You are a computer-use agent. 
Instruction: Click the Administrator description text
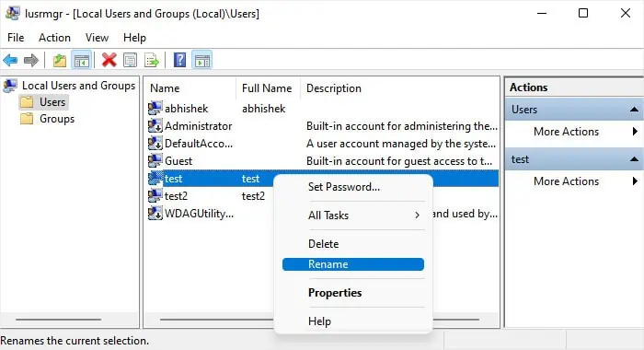tap(402, 126)
